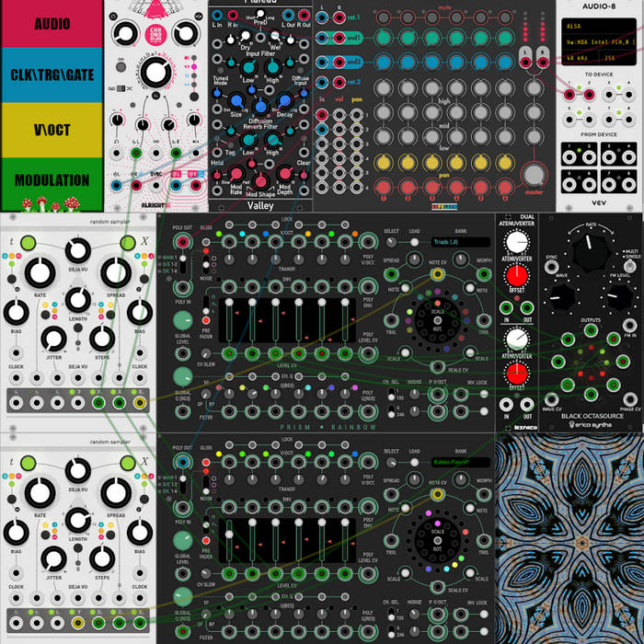Screen dimensions: 644x644
Task: Click the upper Rainbow GLOBAL LEVEL green knob
Action: 184,319
